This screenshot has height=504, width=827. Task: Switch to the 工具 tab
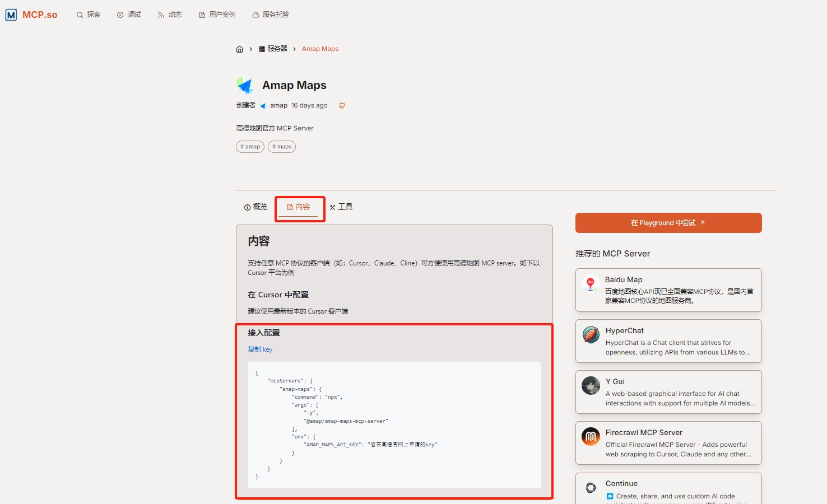click(341, 207)
